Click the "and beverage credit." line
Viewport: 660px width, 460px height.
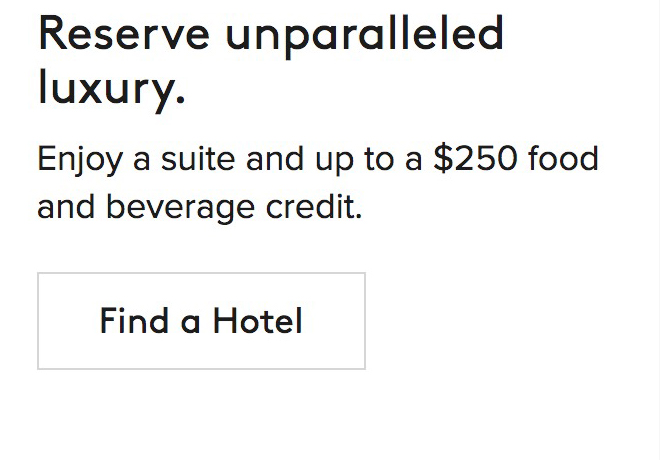(x=199, y=207)
